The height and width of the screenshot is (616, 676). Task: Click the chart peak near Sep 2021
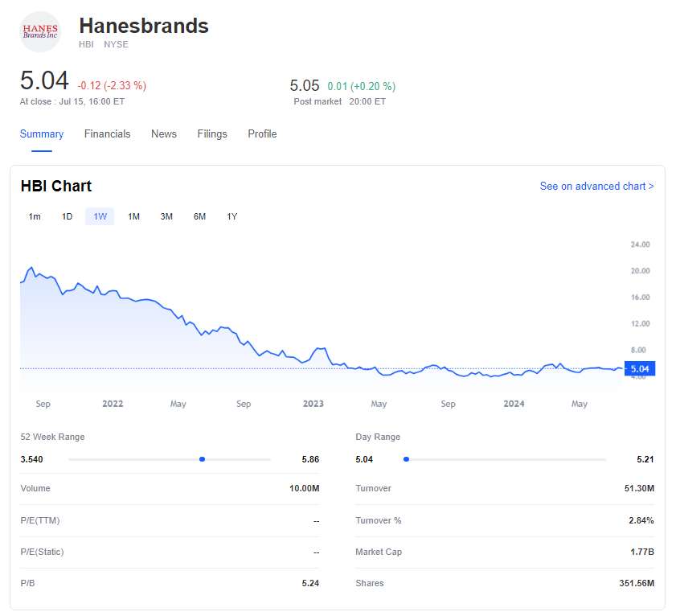(31, 268)
